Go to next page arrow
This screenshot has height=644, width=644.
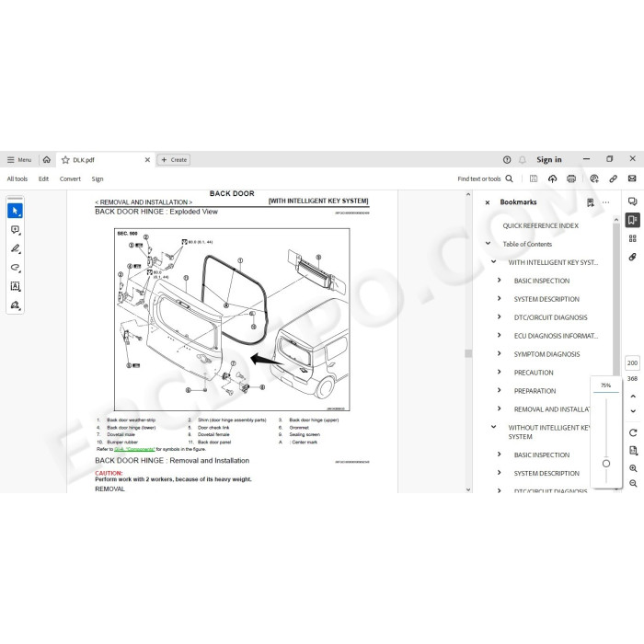pyautogui.click(x=633, y=411)
